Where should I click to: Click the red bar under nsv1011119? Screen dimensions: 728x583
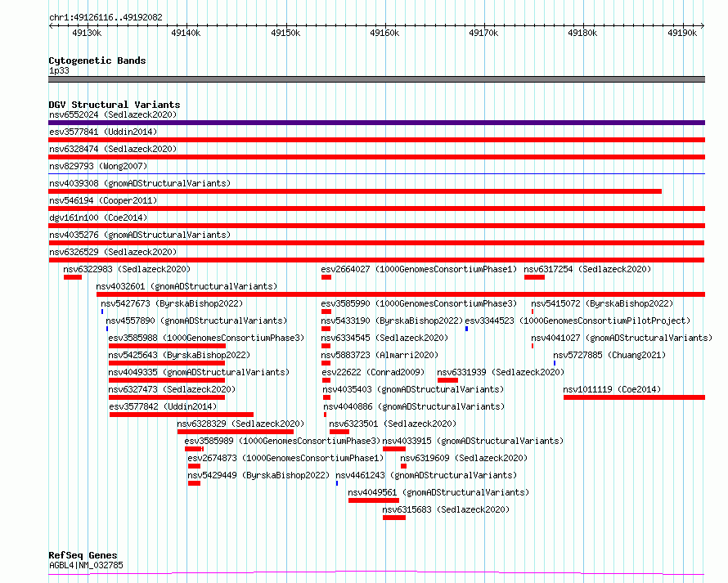click(634, 397)
